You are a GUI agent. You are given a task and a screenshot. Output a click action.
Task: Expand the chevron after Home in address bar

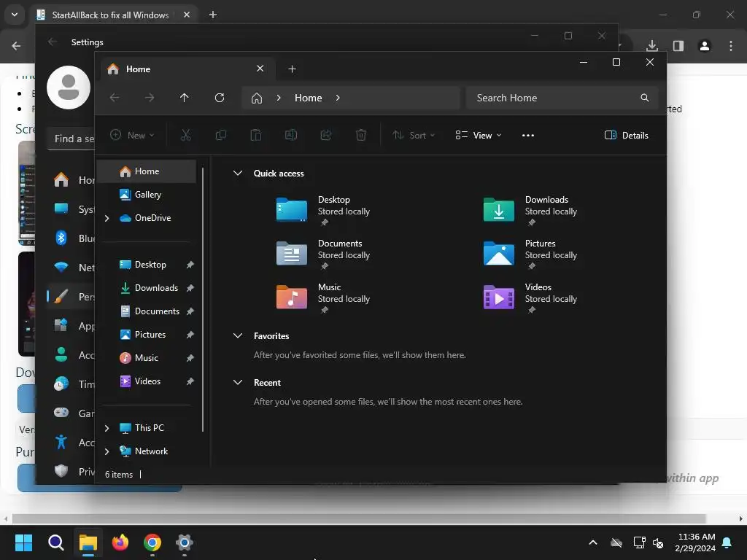pyautogui.click(x=338, y=98)
